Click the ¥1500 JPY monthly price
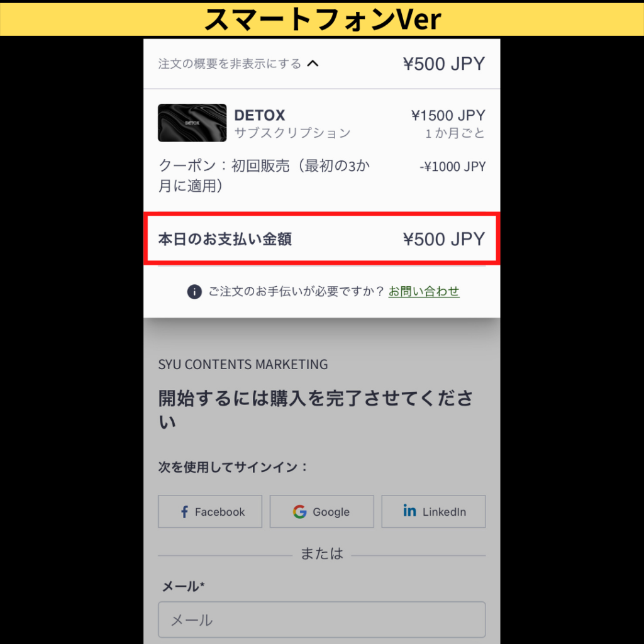This screenshot has width=644, height=644. [x=448, y=116]
